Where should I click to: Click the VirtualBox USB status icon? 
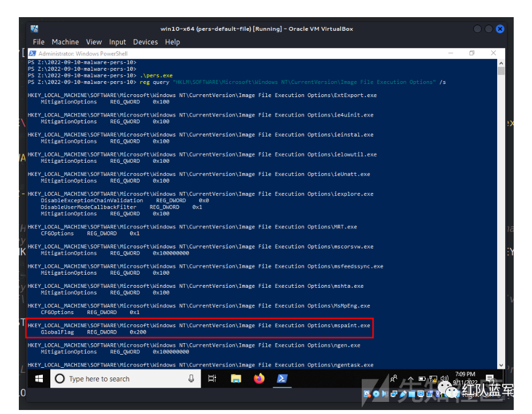(x=403, y=393)
